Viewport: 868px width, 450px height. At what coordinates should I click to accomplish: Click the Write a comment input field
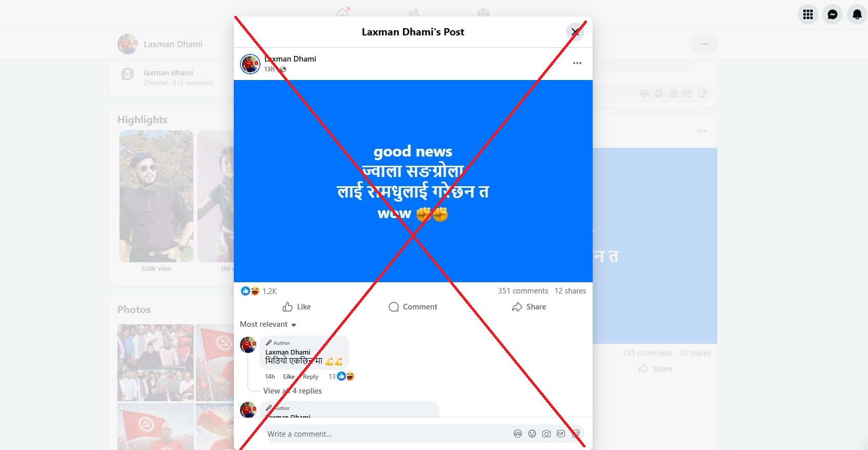click(387, 434)
